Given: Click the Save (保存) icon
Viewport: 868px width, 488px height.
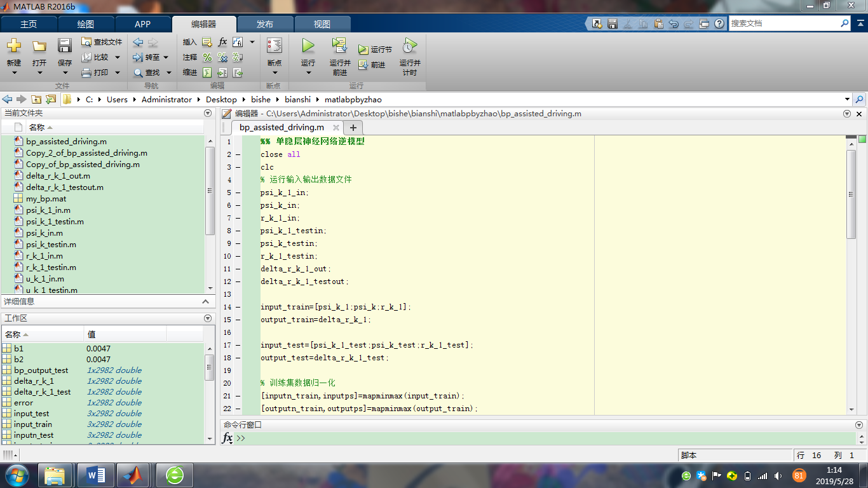Looking at the screenshot, I should 65,46.
